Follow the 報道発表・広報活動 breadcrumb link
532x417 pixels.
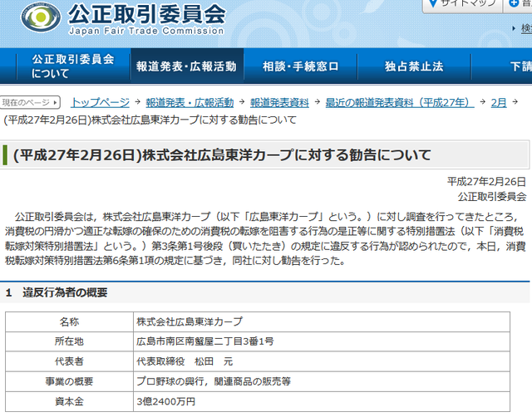coord(190,102)
